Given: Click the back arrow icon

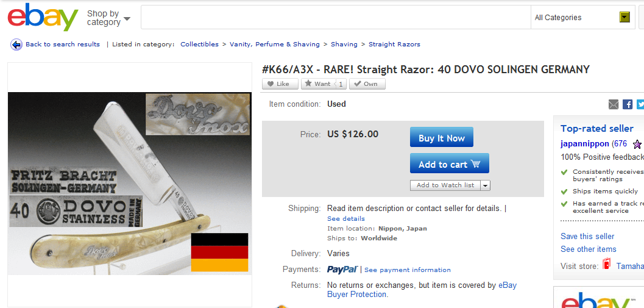Looking at the screenshot, I should coord(16,45).
